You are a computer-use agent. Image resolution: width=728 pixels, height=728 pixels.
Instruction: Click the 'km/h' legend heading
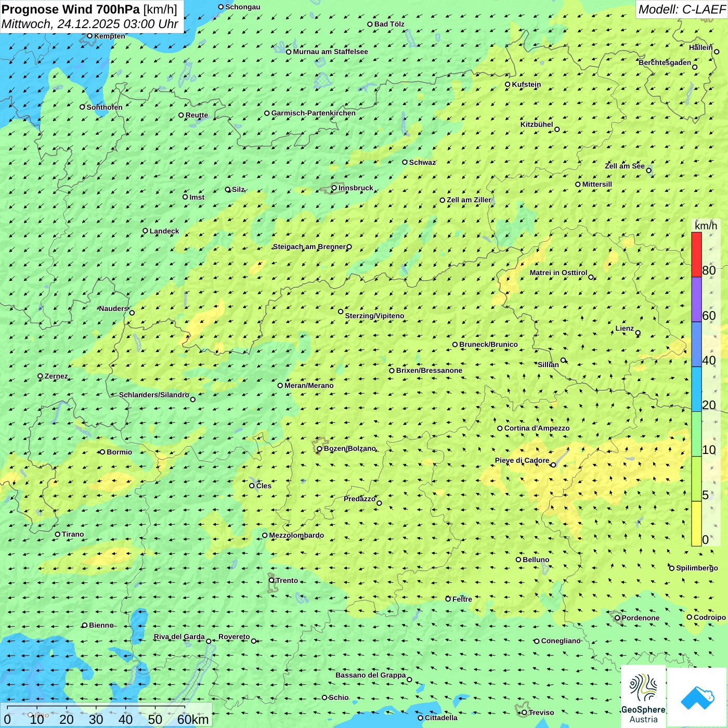click(x=706, y=226)
